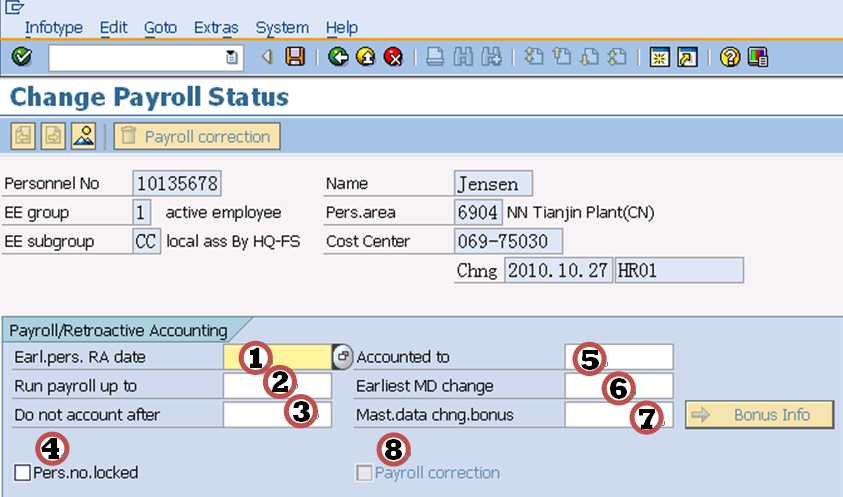Open value help for Earl.pers. RA date
The image size is (843, 497).
click(x=342, y=357)
